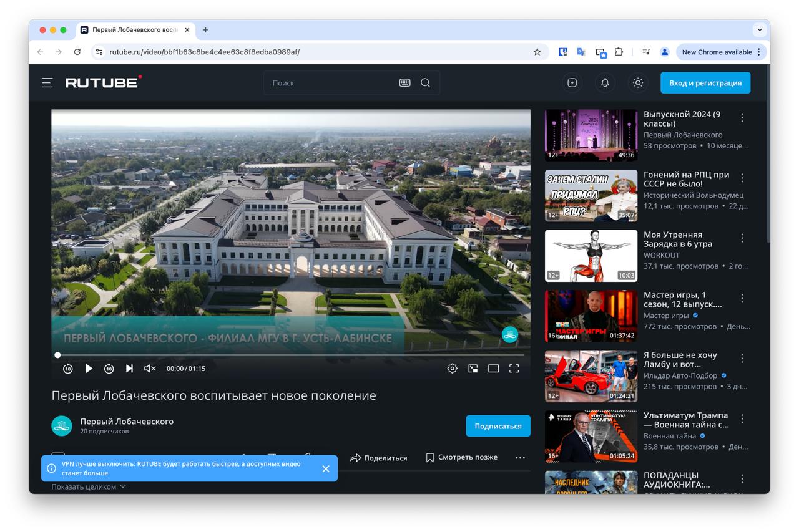
Task: Open the Chrome extensions puzzle icon
Action: 619,52
